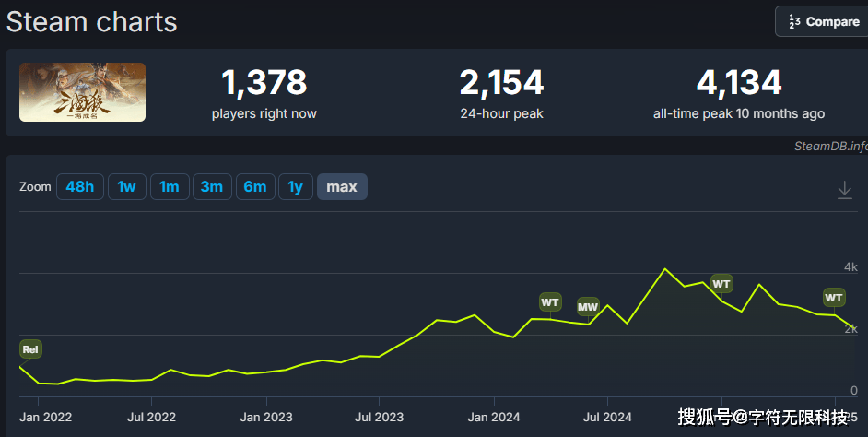Follow the SteamDB.info credit link
This screenshot has height=437, width=868.
[x=830, y=146]
